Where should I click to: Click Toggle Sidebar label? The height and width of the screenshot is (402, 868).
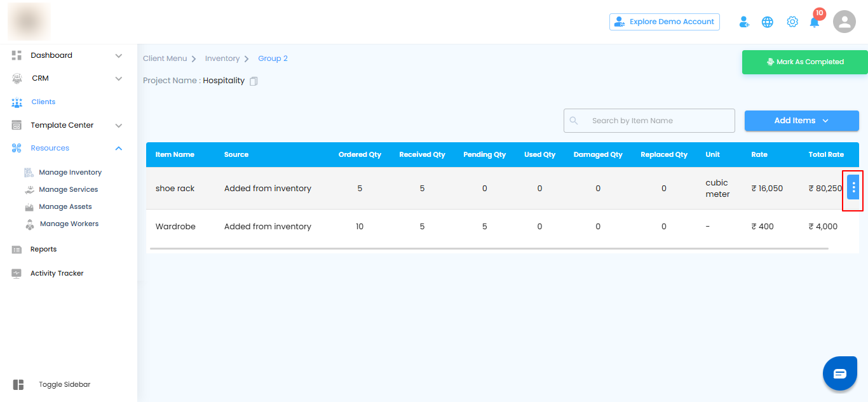coord(64,384)
